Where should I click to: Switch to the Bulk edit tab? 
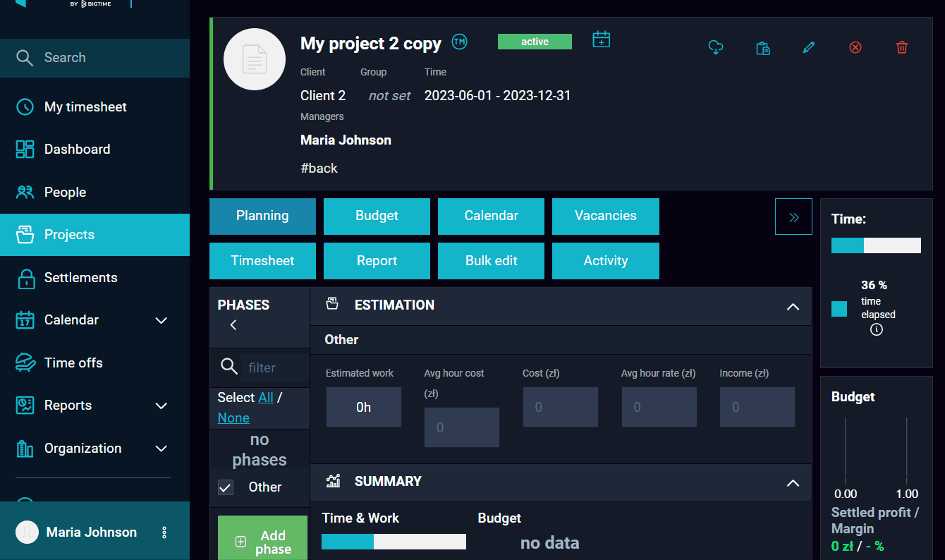[x=491, y=261]
